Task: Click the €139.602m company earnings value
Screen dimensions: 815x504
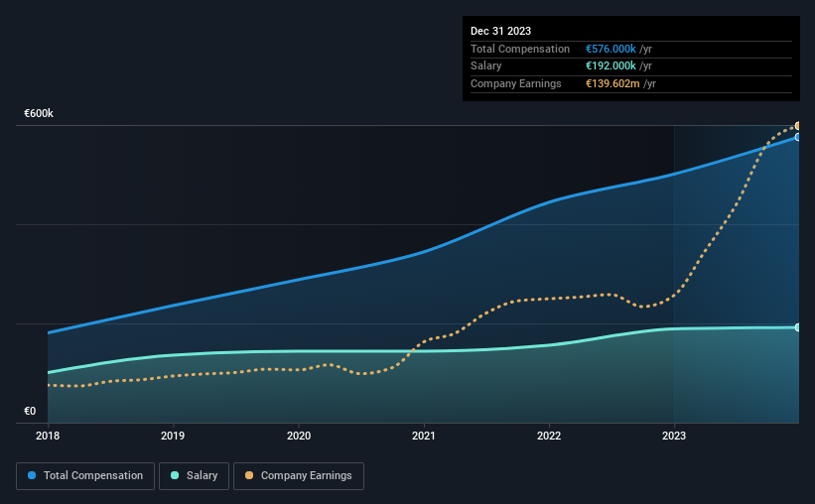Action: (612, 83)
